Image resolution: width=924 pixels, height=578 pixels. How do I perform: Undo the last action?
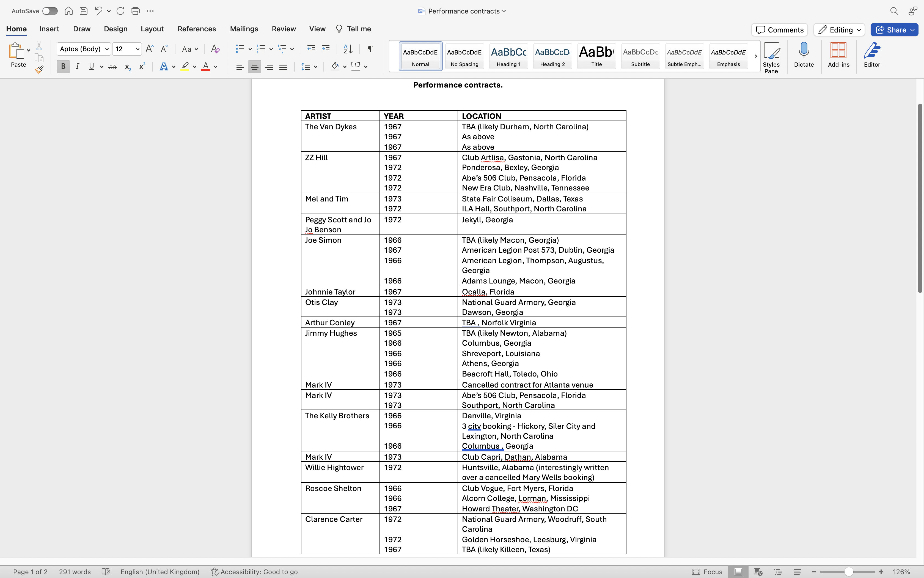[x=98, y=11]
